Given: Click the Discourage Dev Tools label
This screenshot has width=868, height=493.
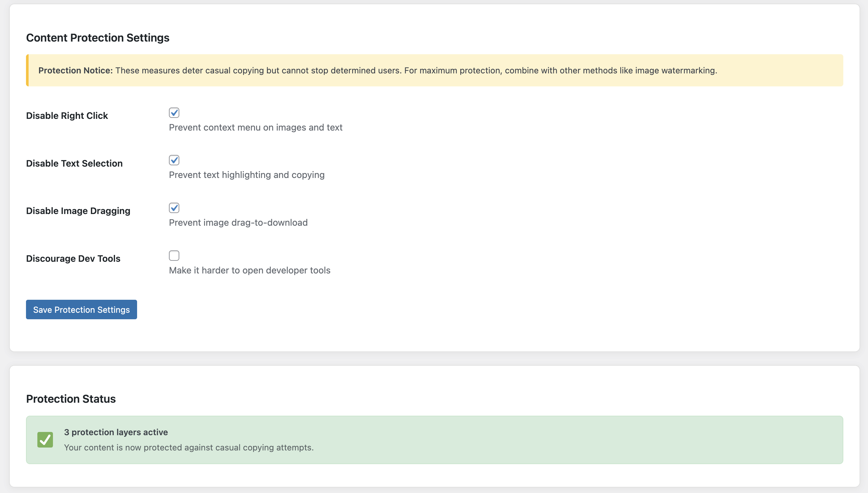Looking at the screenshot, I should click(73, 258).
